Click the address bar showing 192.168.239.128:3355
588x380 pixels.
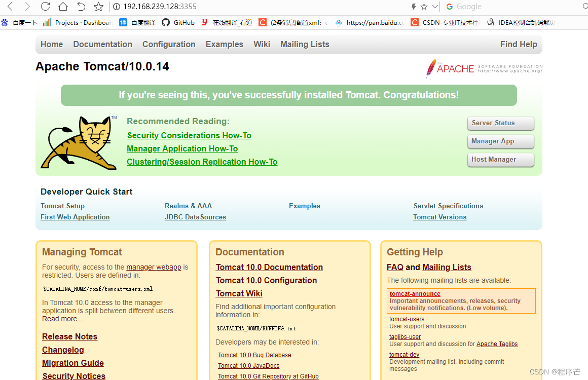(160, 7)
